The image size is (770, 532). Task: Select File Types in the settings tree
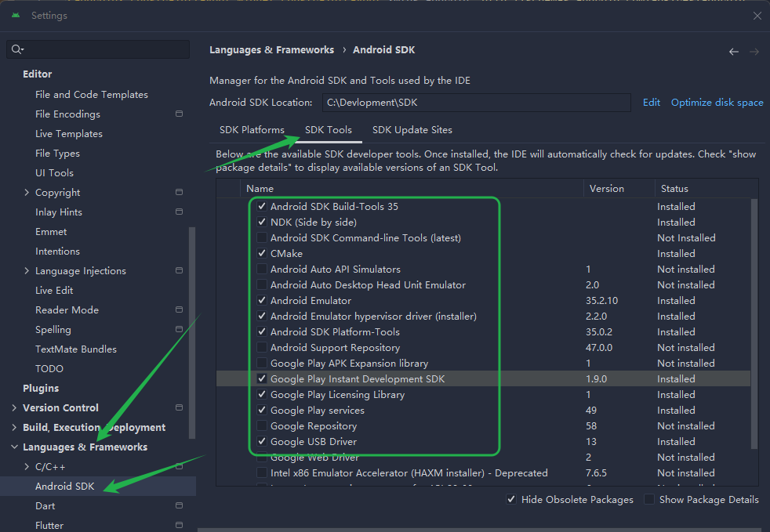click(57, 154)
